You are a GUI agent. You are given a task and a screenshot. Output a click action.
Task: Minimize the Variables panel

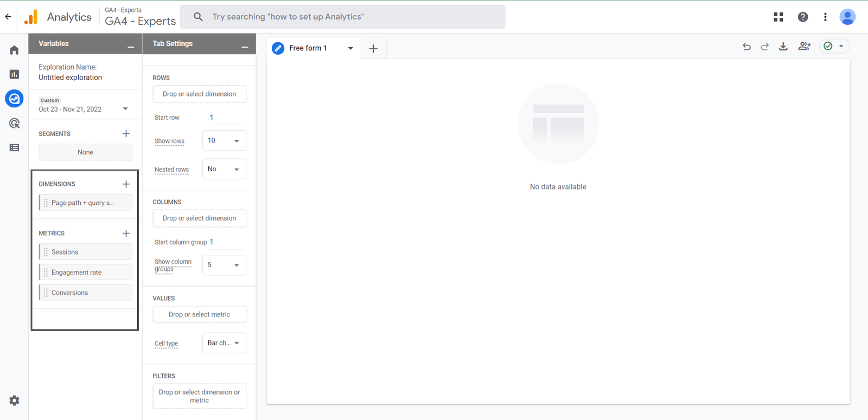click(131, 47)
